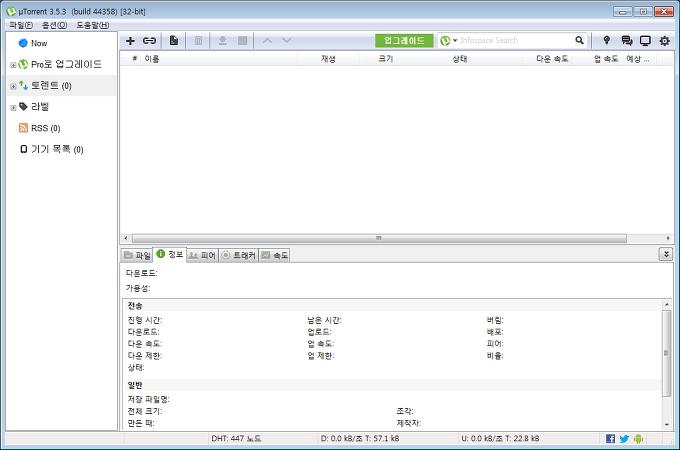This screenshot has height=450, width=680.
Task: Click the Android icon in status bar
Action: point(638,439)
